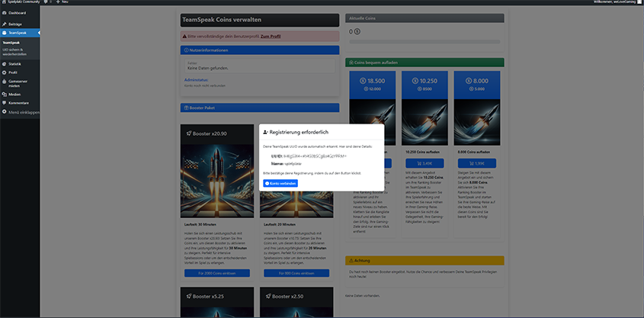The height and width of the screenshot is (318, 644).
Task: Click the Laufzeit: 20 Minuten text
Action: 280,225
